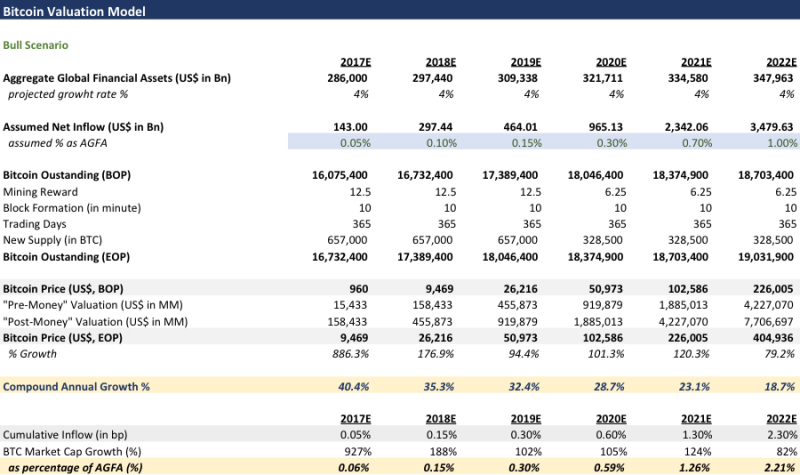Select the 101.3% cell
The width and height of the screenshot is (800, 475).
pos(606,354)
